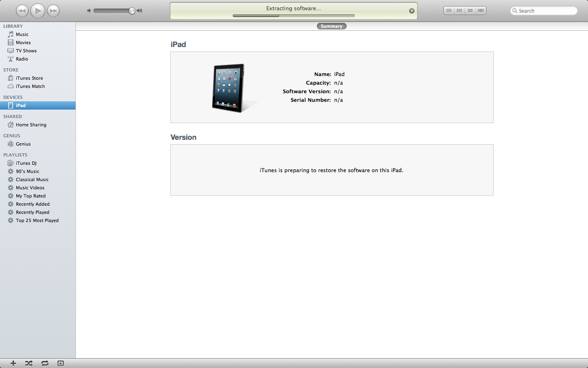Click the Recently Played gear icon
The image size is (588, 368).
coord(11,212)
